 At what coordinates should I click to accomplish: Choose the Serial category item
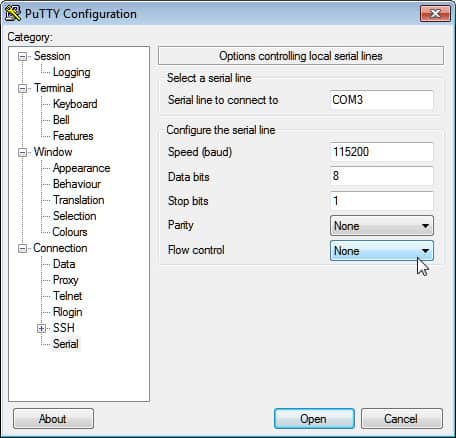65,344
